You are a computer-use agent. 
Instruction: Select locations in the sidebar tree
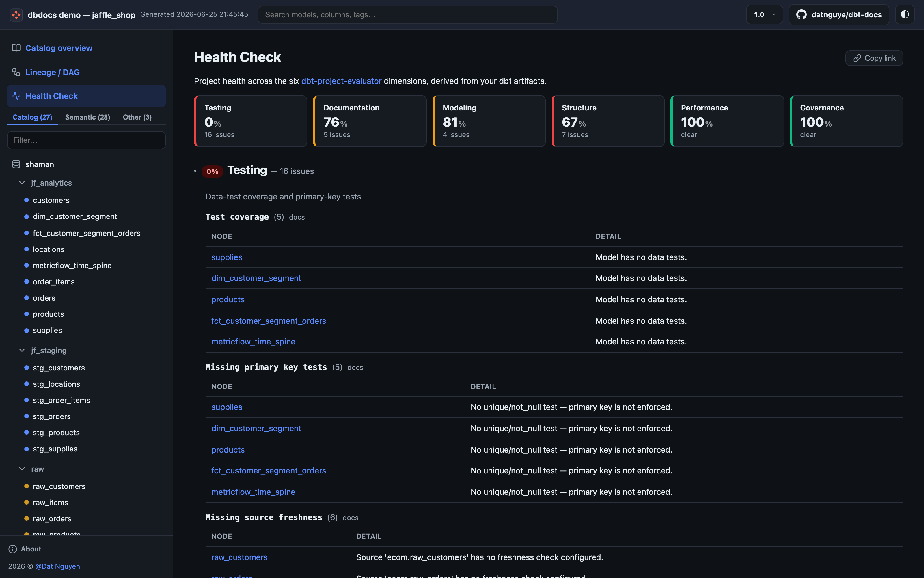[49, 249]
